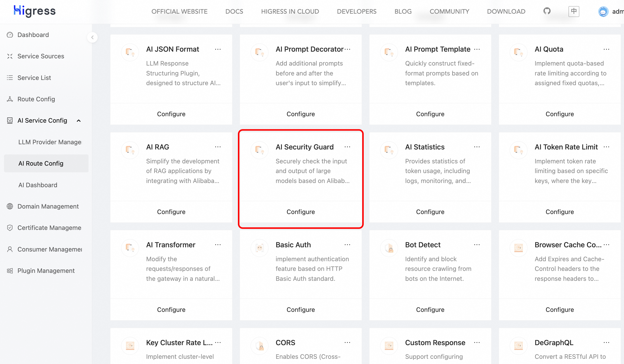Click the Bot Detect plugin icon
Screen dimensions: 624x364
[x=389, y=248]
